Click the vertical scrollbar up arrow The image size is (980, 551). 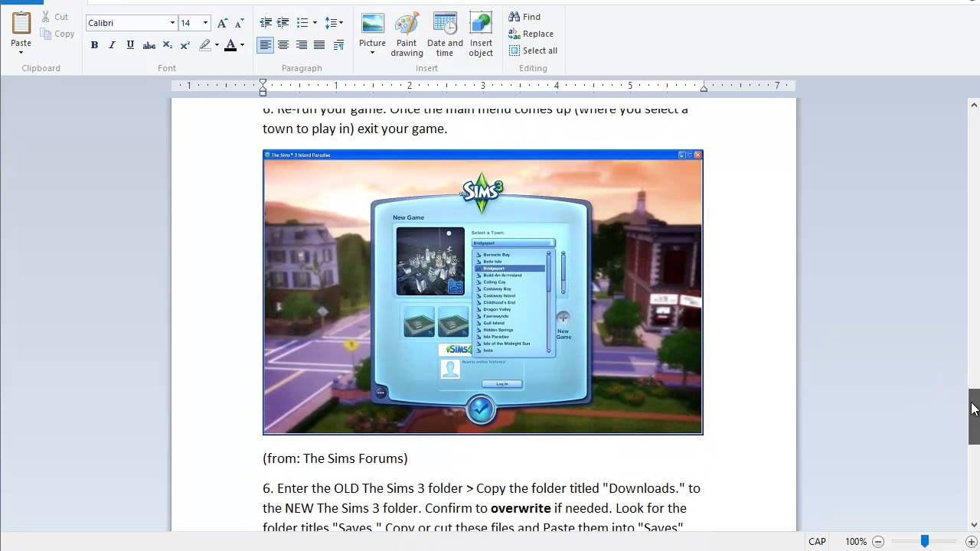974,104
